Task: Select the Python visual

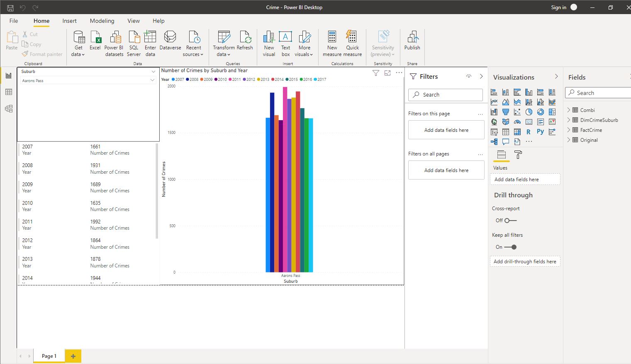Action: 540,132
